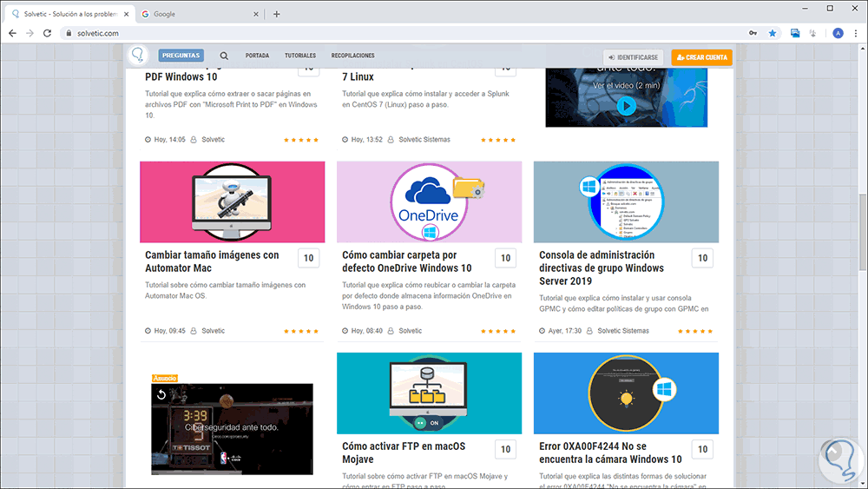Open Cómo cambiar carpeta por defecto OneDrive article
Viewport: 868px width, 489px height.
pyautogui.click(x=407, y=261)
